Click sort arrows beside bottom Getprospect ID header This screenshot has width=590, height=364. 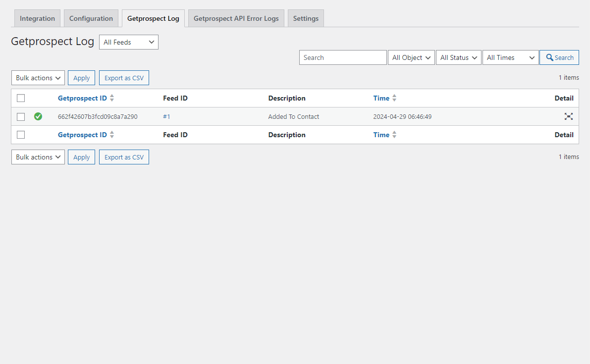[112, 135]
